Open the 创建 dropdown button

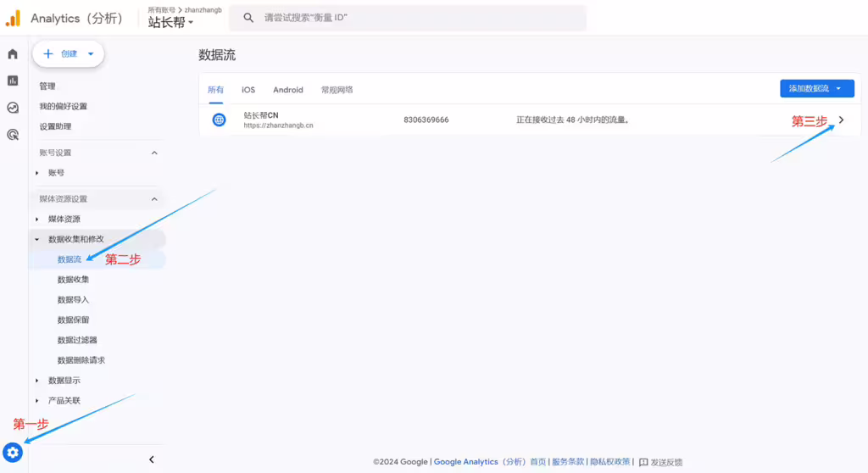pos(69,53)
